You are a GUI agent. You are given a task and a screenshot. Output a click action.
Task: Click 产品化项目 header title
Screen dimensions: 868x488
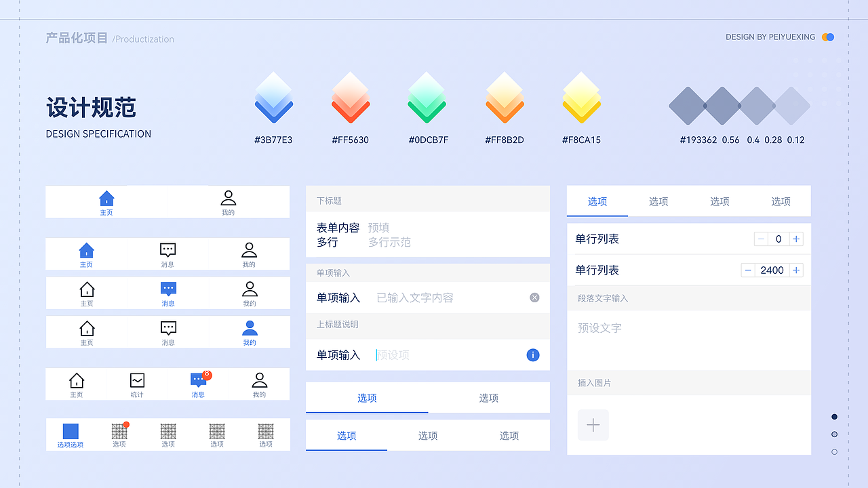77,38
